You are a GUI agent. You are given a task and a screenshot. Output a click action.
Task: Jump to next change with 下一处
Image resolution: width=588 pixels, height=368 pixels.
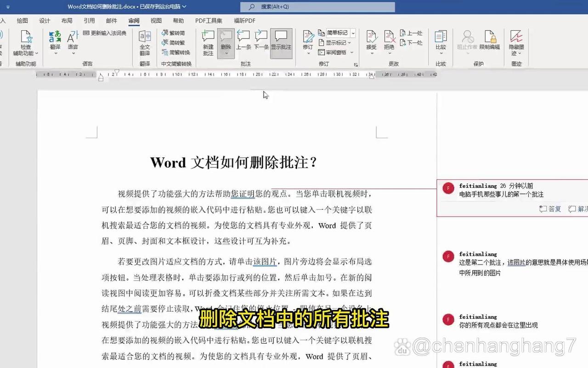[x=411, y=43]
